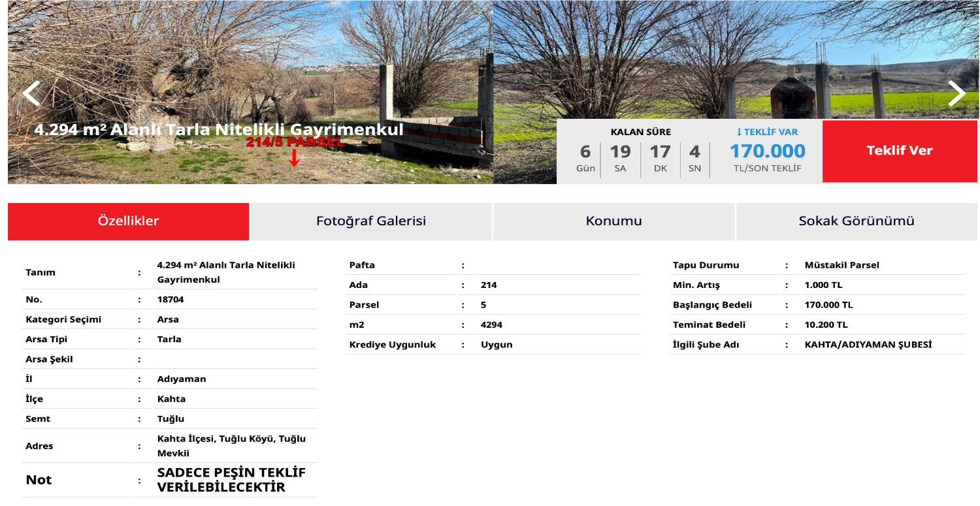Open the Fotoğraf Galerisi tab
Viewport: 980px width, 506px height.
coord(371,221)
